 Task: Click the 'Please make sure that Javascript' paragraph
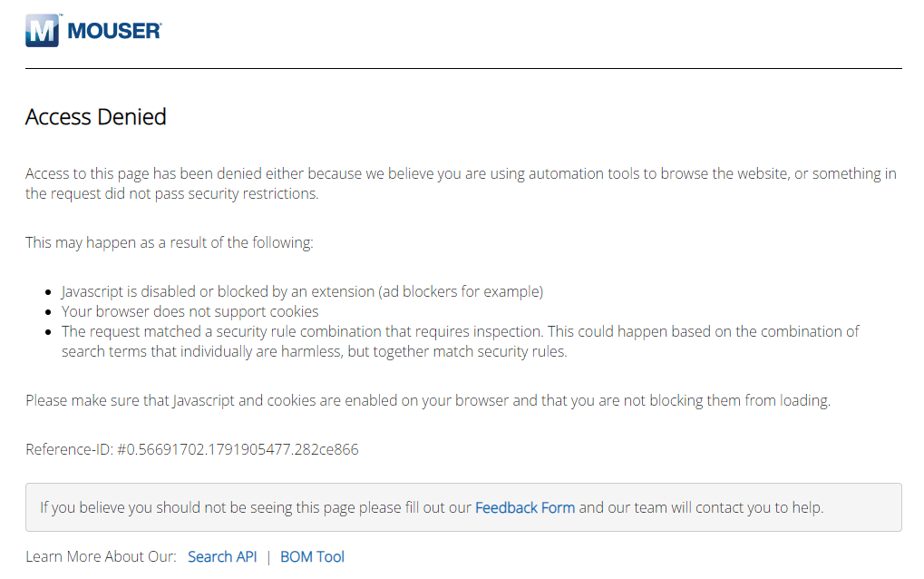coord(428,400)
